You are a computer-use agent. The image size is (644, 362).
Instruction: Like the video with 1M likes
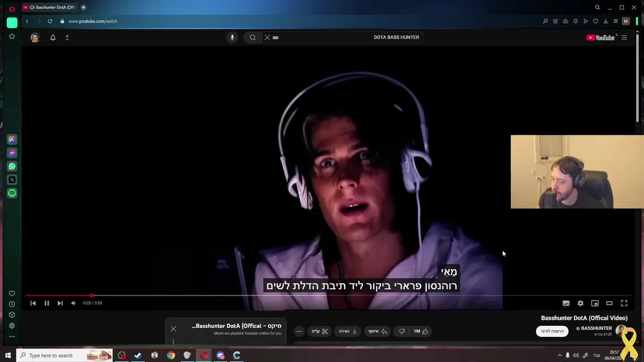421,331
